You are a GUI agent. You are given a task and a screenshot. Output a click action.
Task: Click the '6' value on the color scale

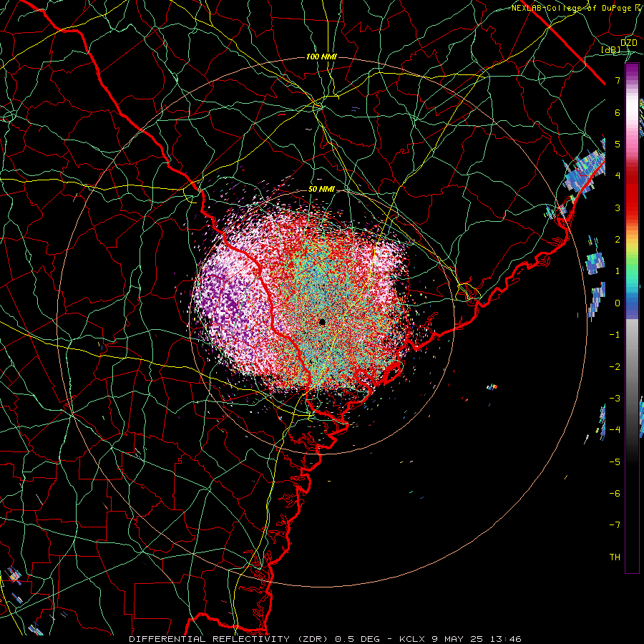(618, 112)
